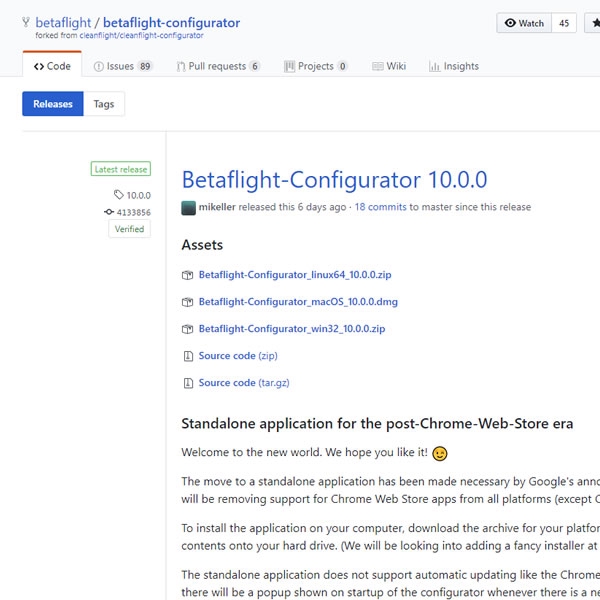
Task: Switch to the Wiki tab
Action: pos(389,66)
